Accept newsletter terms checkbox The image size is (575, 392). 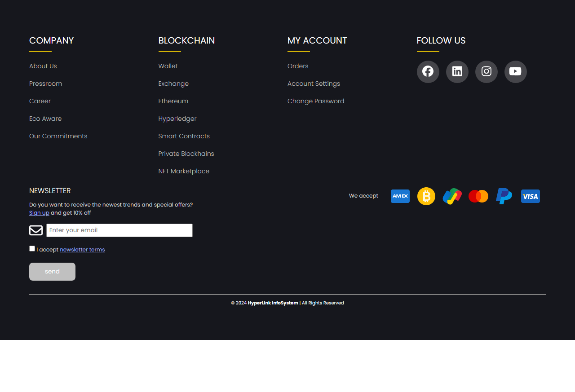[x=32, y=249]
